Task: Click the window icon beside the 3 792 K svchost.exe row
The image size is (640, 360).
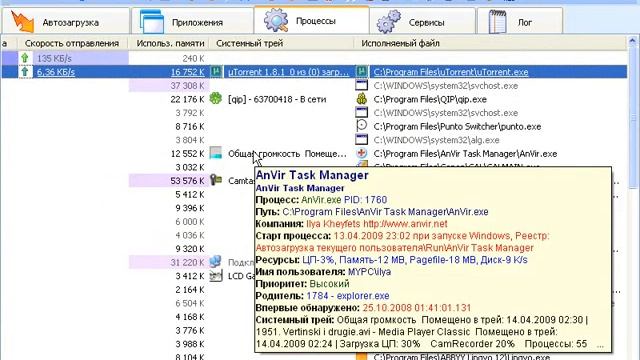Action: coord(362,112)
